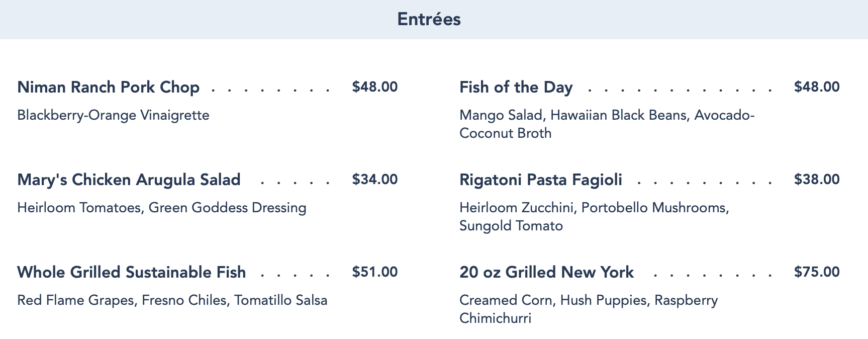Select the Rigatoni Pasta Fagioli title

(540, 180)
